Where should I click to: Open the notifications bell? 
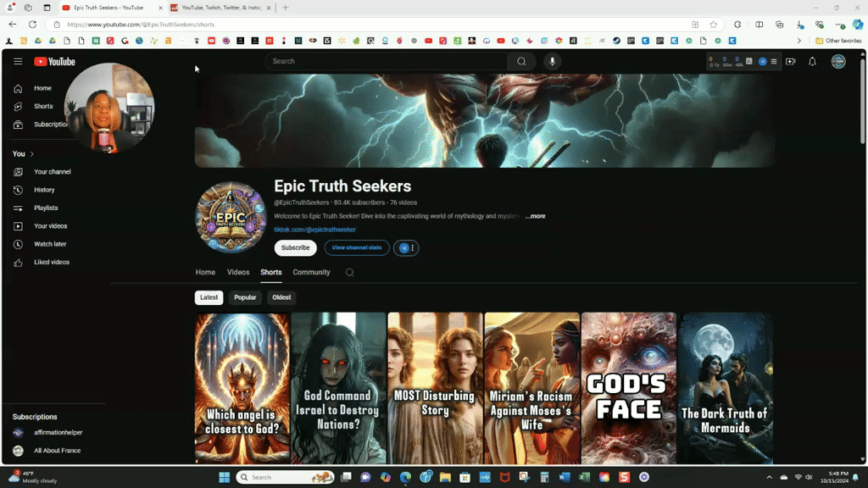[x=812, y=61]
